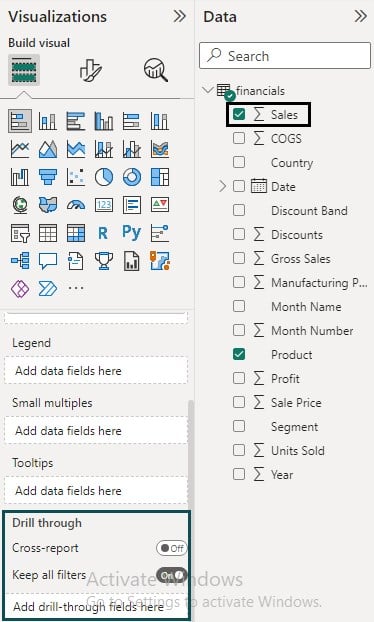Select the Paginated report visual
This screenshot has height=622, width=374.
click(132, 261)
